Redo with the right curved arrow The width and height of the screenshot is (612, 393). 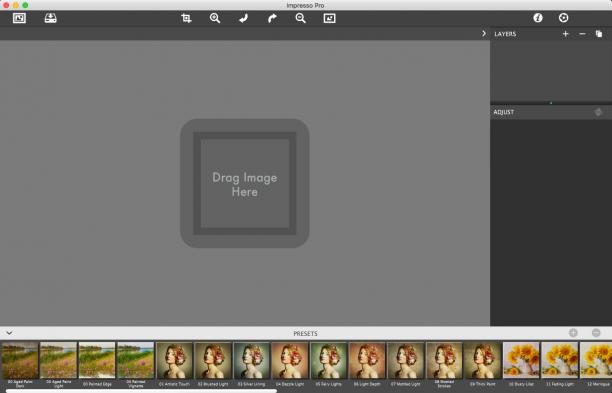272,18
